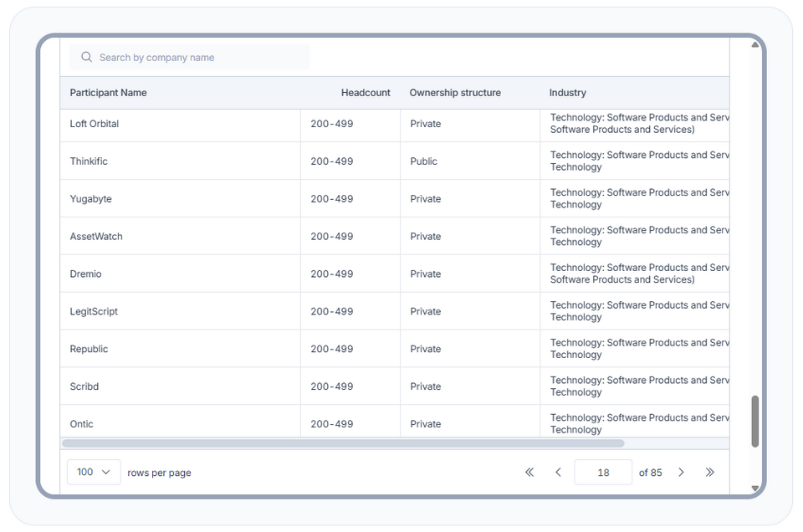The image size is (803, 532).
Task: Click the scroll down arrow
Action: click(x=754, y=489)
